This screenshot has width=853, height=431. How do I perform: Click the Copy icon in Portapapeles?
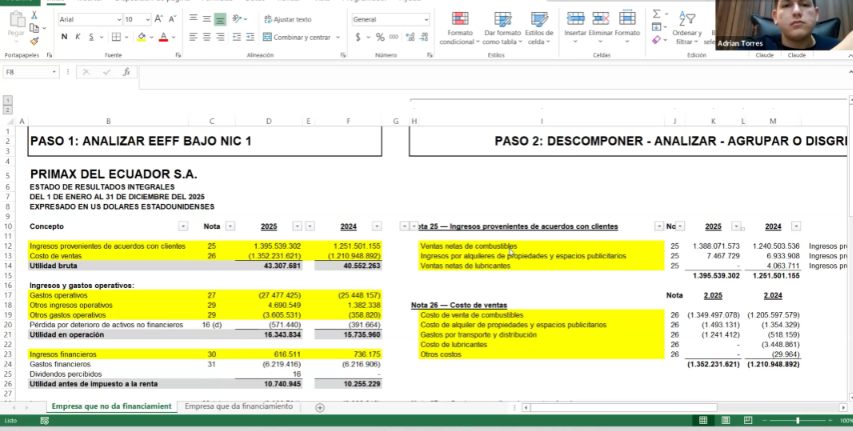[34, 28]
